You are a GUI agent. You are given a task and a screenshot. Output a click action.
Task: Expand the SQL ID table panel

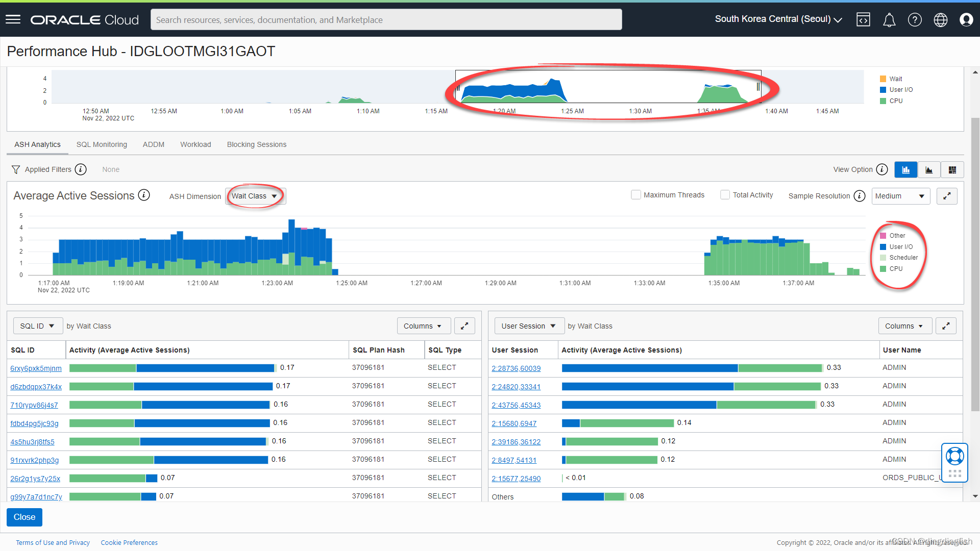[x=464, y=326]
